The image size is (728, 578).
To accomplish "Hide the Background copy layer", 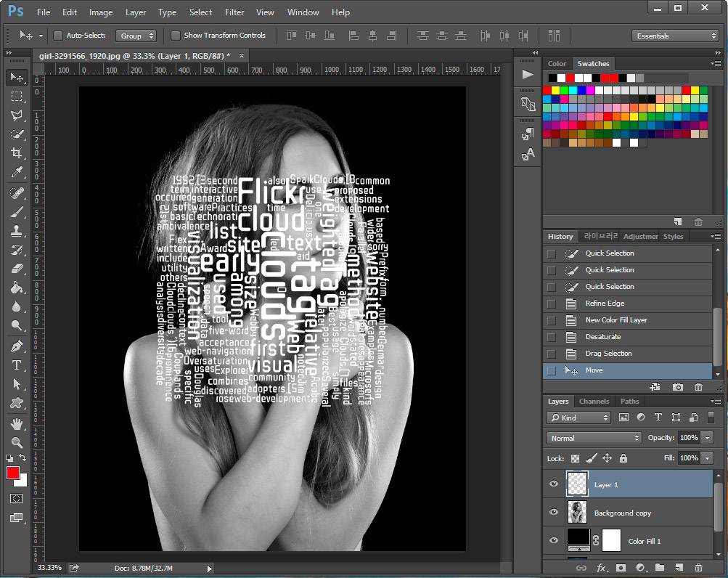I will (x=554, y=513).
